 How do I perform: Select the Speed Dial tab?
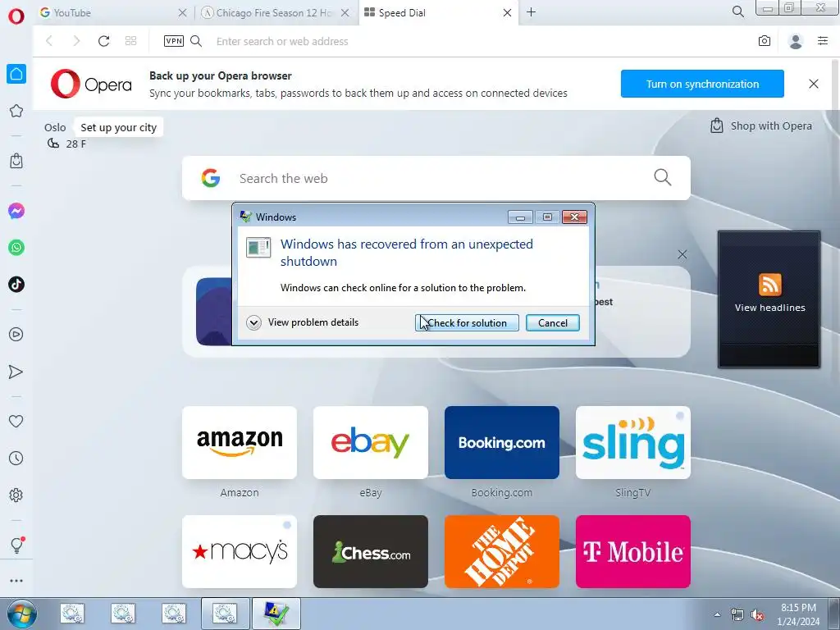[430, 13]
